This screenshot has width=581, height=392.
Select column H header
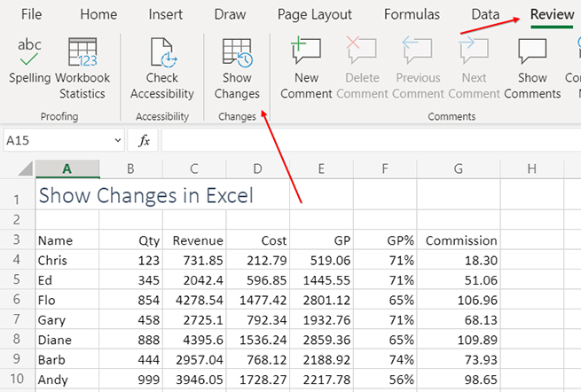click(531, 169)
